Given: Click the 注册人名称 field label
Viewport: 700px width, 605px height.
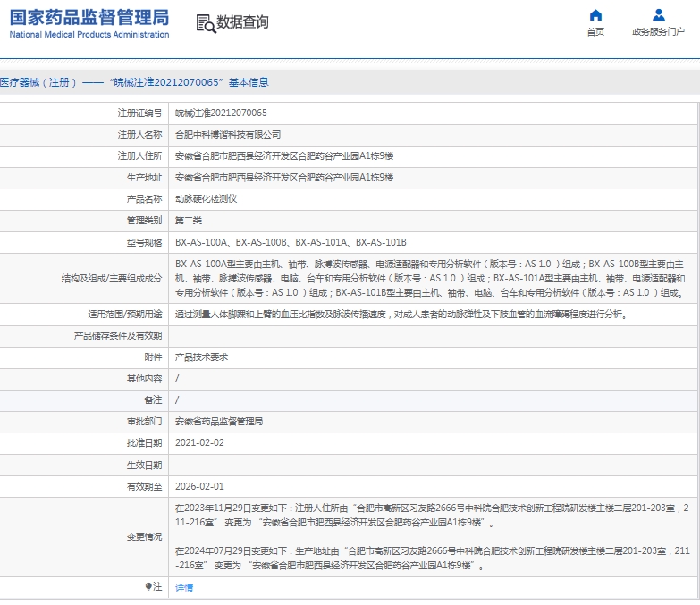Looking at the screenshot, I should pos(139,134).
